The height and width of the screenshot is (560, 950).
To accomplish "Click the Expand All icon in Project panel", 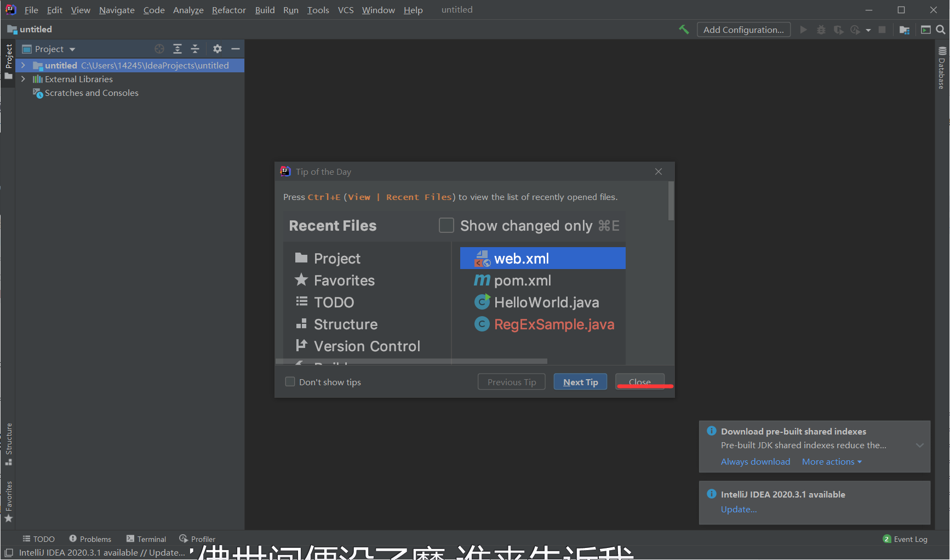I will pyautogui.click(x=178, y=49).
